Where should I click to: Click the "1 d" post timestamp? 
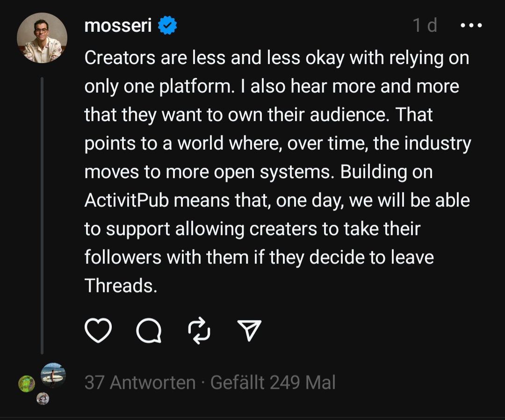tap(425, 26)
